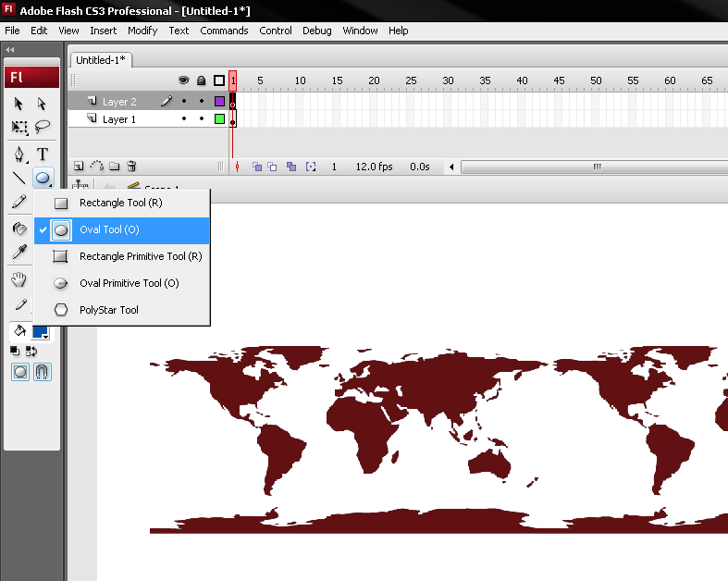Open the Commands menu

pyautogui.click(x=224, y=31)
